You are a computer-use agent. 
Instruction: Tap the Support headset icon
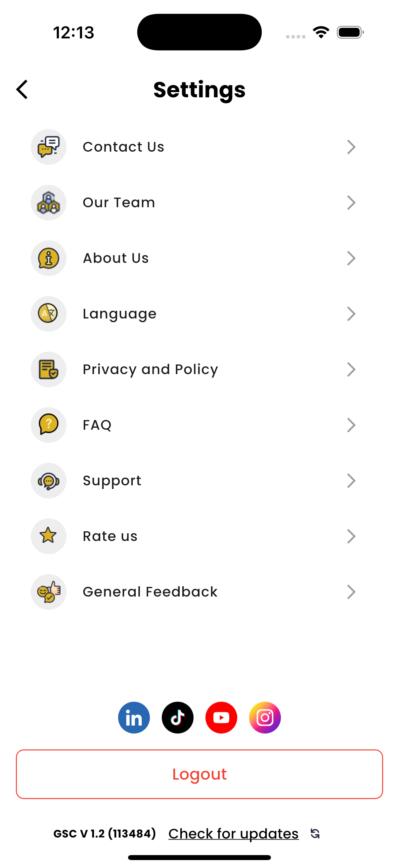[x=49, y=480]
